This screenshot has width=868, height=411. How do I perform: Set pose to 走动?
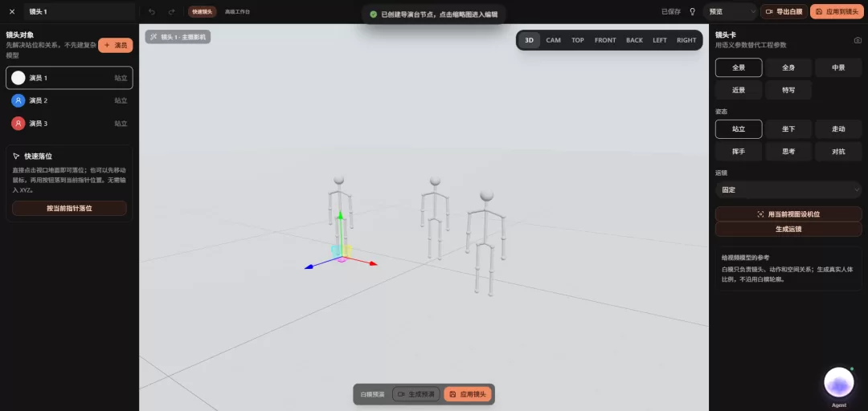point(838,129)
